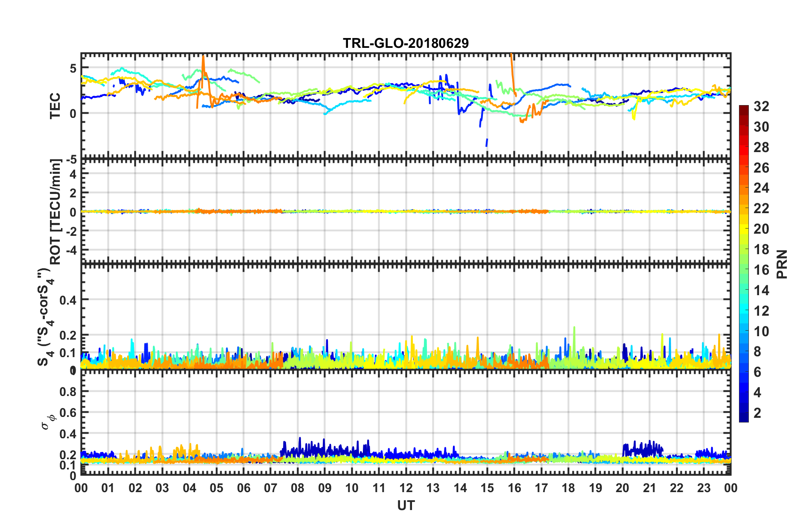The width and height of the screenshot is (812, 528).
Task: Click the dark blue sigma phi burst near 21 UT
Action: point(643,449)
